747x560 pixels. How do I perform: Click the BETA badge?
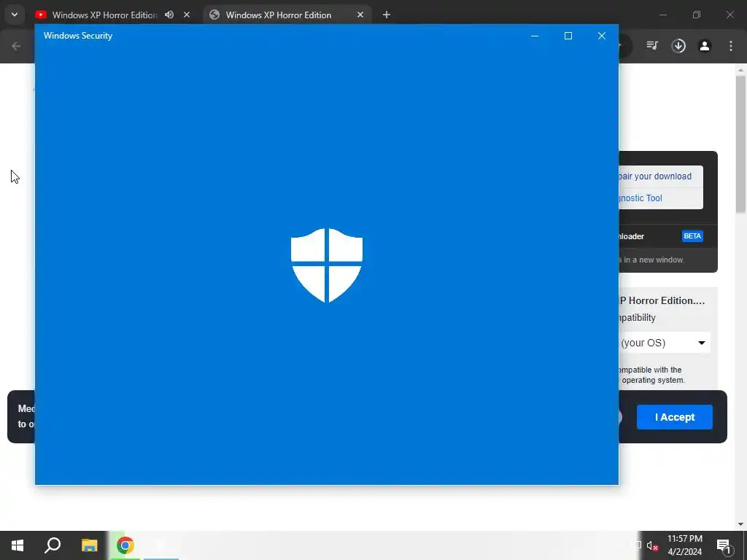[x=692, y=236]
